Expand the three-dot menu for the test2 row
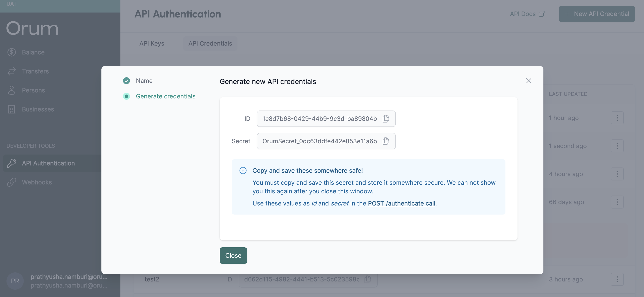 point(617,279)
